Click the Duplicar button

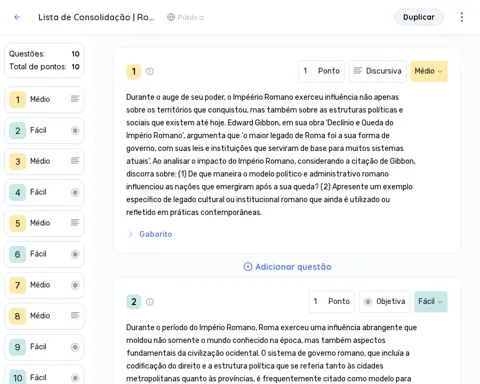tap(419, 17)
